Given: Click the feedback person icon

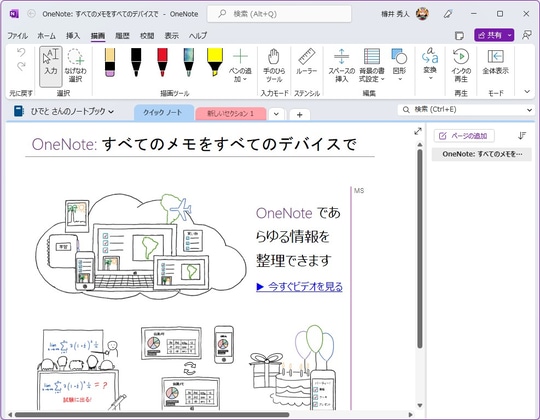Looking at the screenshot, I should (x=527, y=35).
